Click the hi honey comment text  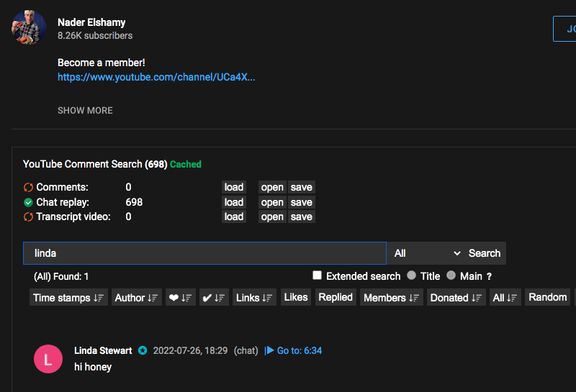(x=93, y=367)
